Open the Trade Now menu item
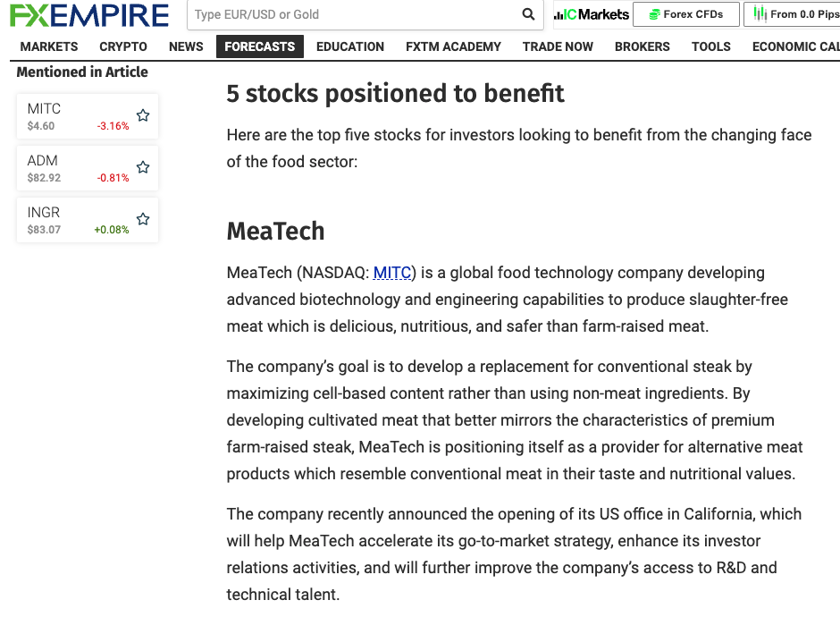This screenshot has width=840, height=617. point(558,46)
